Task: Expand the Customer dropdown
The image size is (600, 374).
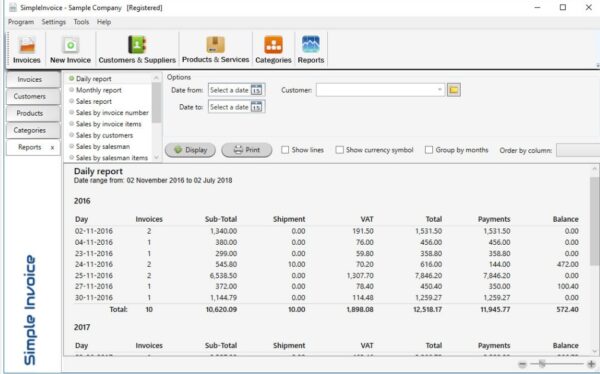Action: [x=439, y=90]
